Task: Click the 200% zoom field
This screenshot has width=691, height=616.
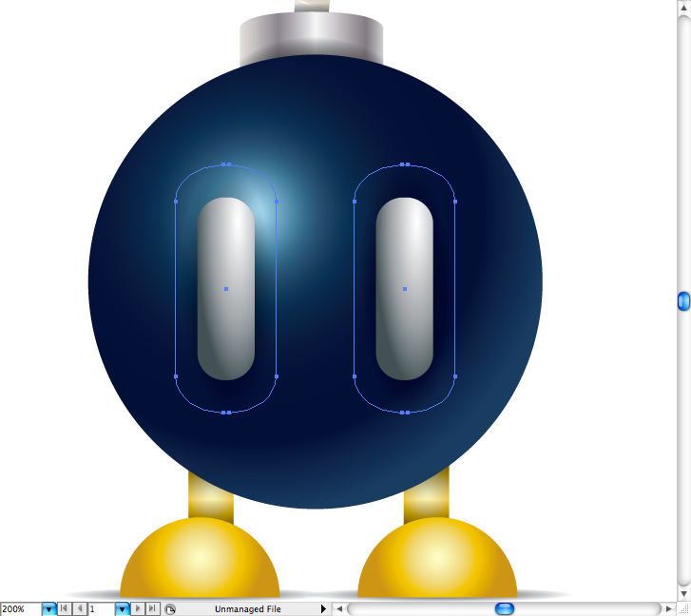Action: click(20, 608)
